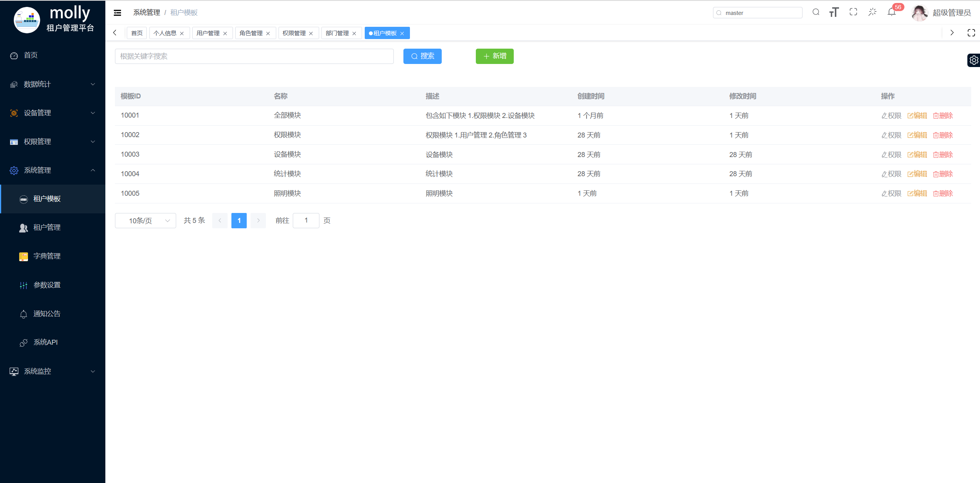The image size is (980, 483).
Task: Click 删除 for template 10005
Action: click(943, 193)
